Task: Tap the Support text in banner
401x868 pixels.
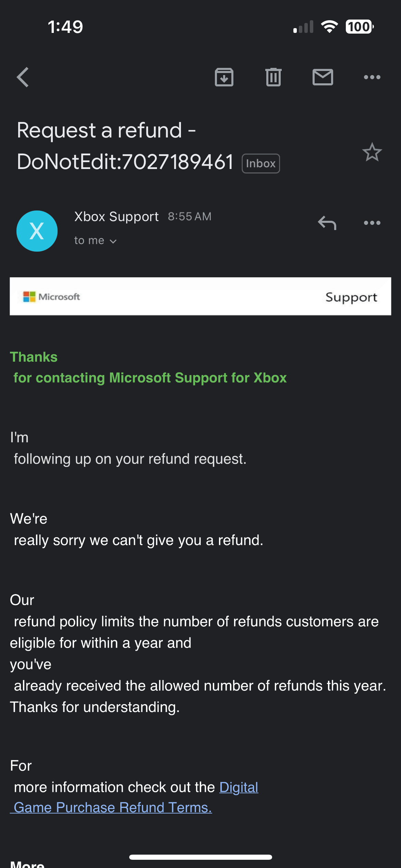Action: (351, 297)
